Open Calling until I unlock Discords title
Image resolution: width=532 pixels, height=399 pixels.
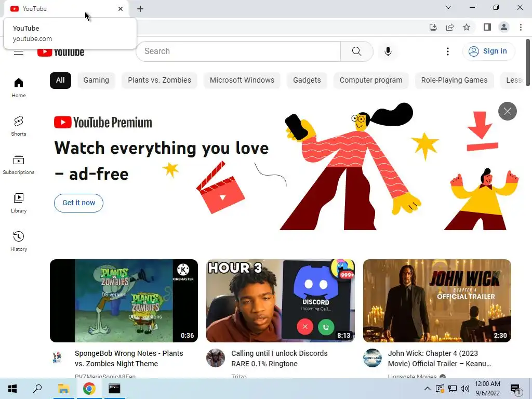(280, 358)
